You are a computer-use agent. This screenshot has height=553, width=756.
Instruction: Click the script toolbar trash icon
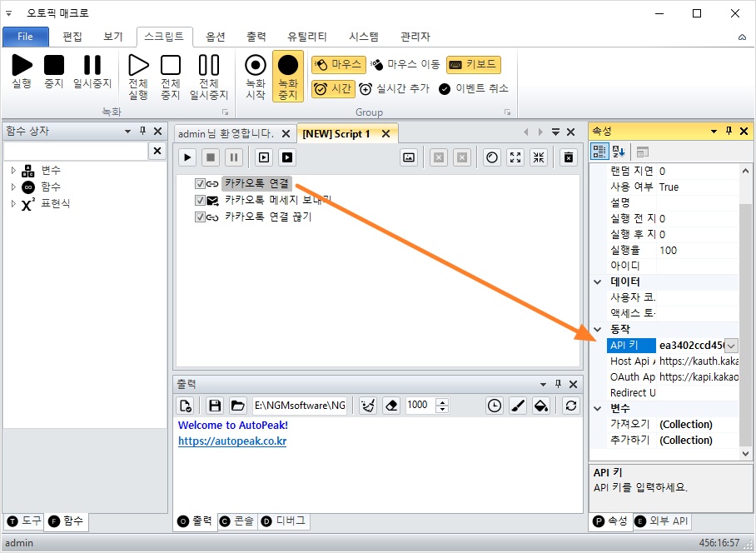[x=569, y=157]
